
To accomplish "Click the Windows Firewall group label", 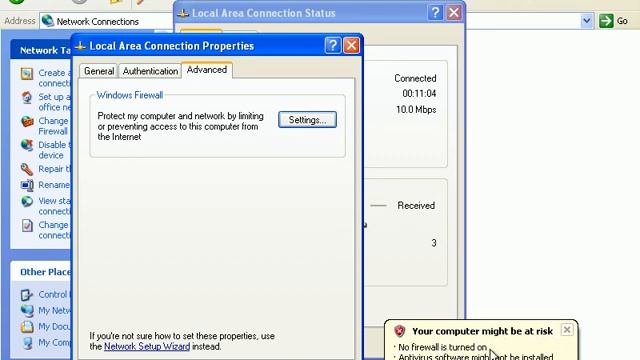I will (130, 95).
